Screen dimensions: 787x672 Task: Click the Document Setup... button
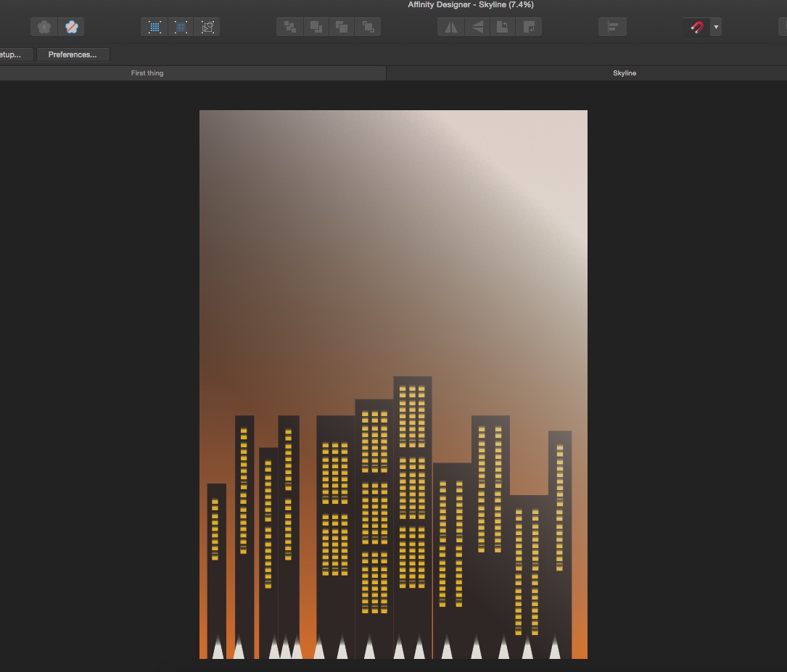pyautogui.click(x=15, y=54)
